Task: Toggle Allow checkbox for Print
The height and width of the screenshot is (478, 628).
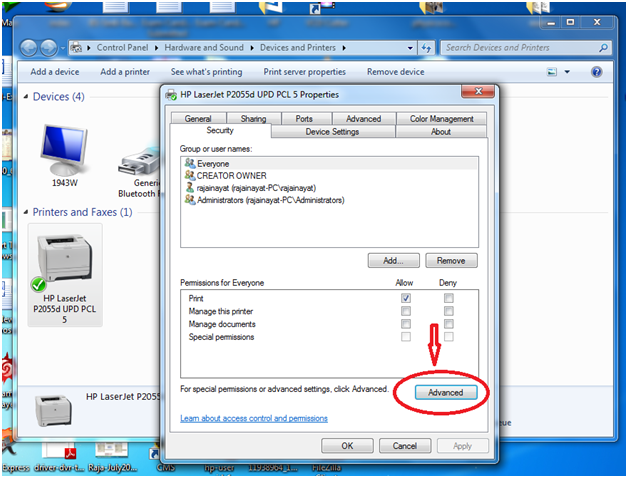Action: [406, 298]
